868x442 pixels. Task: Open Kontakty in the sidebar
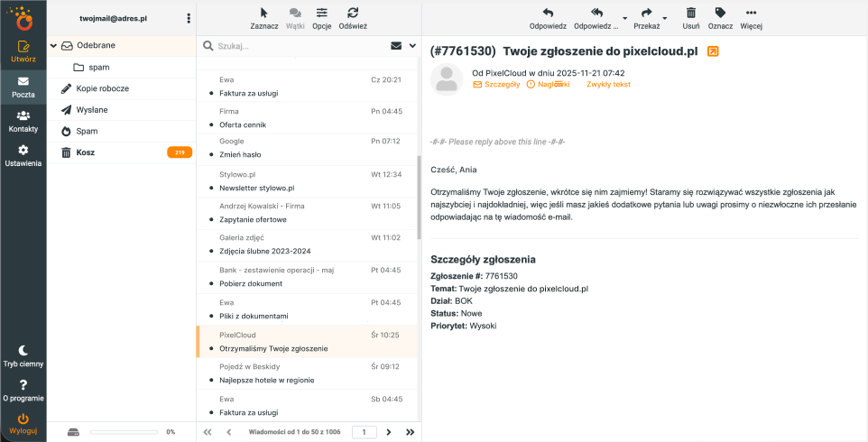coord(23,115)
